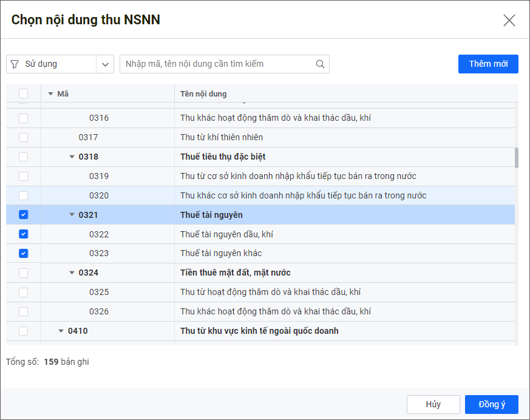
Task: Cancel with the Hủy button
Action: pos(433,404)
